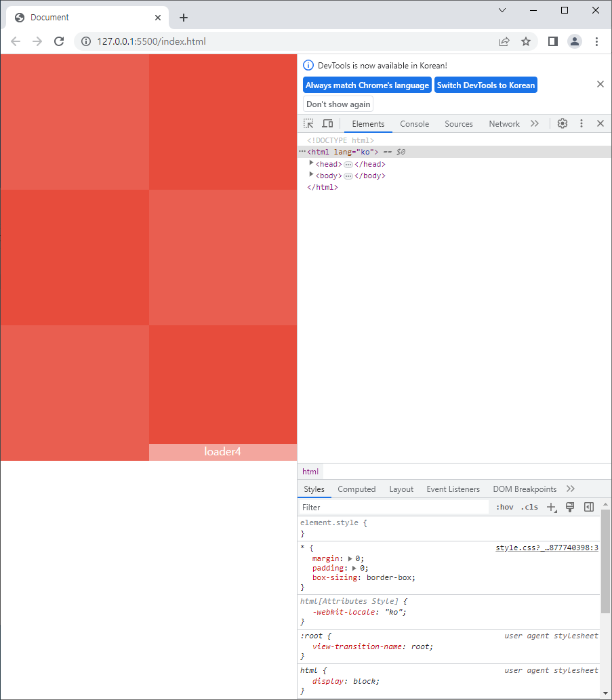612x700 pixels.
Task: Reload the current page
Action: tap(59, 41)
